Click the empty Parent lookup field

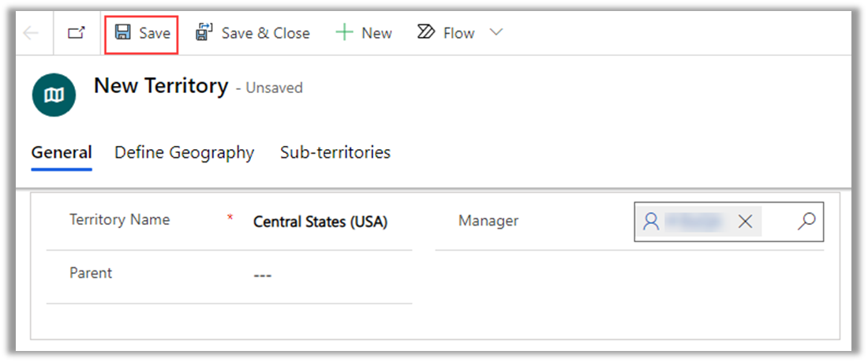[324, 275]
